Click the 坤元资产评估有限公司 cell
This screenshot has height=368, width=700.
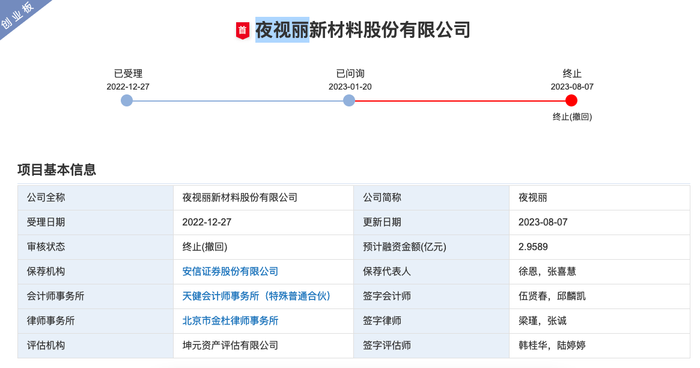pos(263,345)
